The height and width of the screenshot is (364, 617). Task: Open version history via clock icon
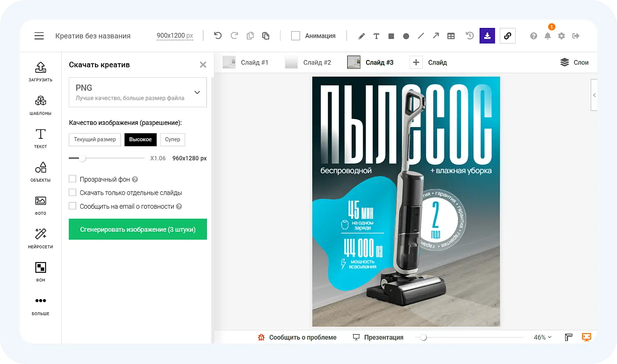pos(469,36)
